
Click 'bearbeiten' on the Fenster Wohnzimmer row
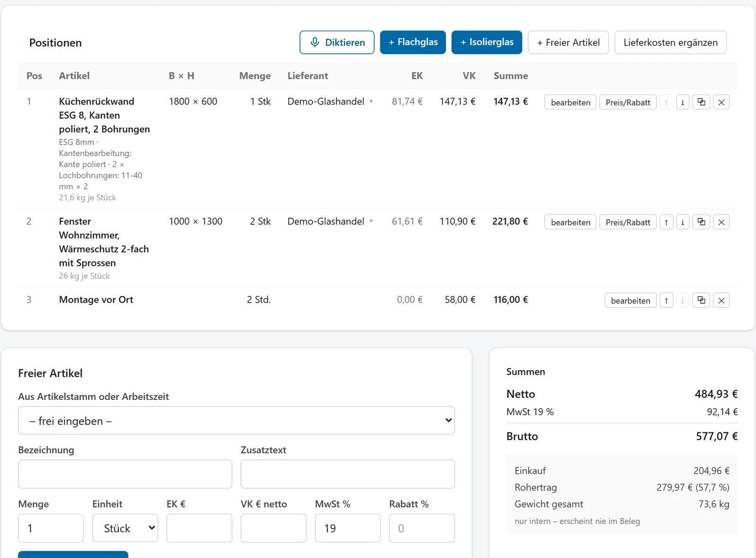(571, 222)
